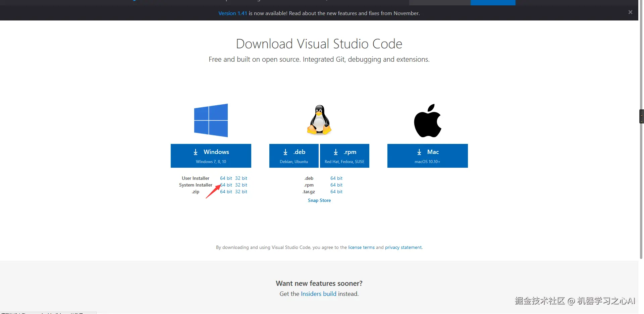Click the download arrow icon on .rpm button
Viewport: 644px width, 314px height.
point(336,152)
